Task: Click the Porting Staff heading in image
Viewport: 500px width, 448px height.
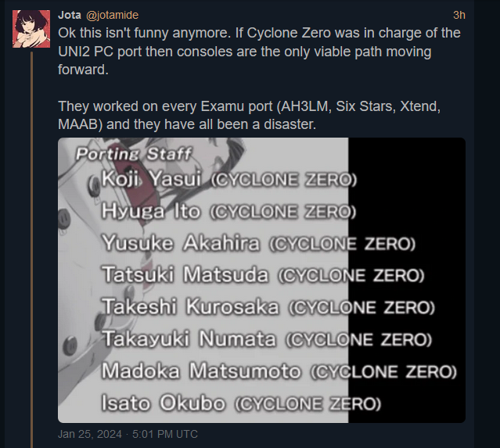Action: [134, 154]
